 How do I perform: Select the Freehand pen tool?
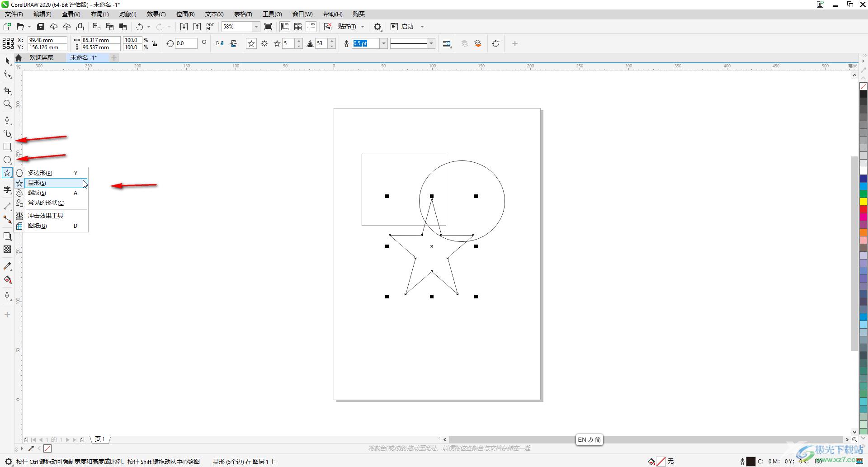[x=7, y=120]
